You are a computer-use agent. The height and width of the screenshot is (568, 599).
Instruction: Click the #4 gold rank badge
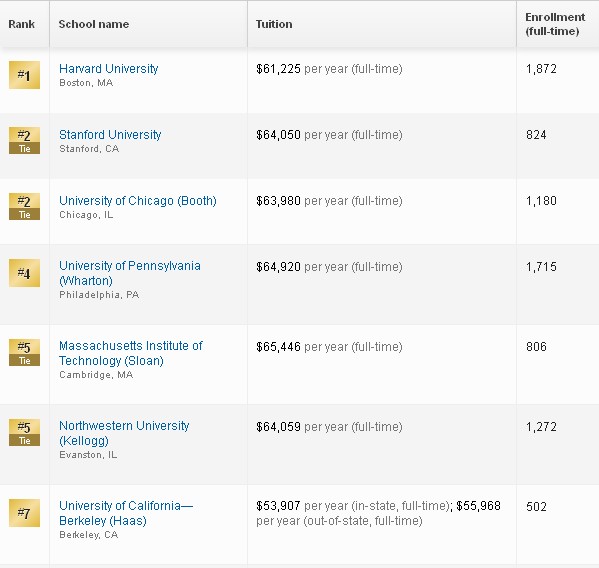point(24,273)
